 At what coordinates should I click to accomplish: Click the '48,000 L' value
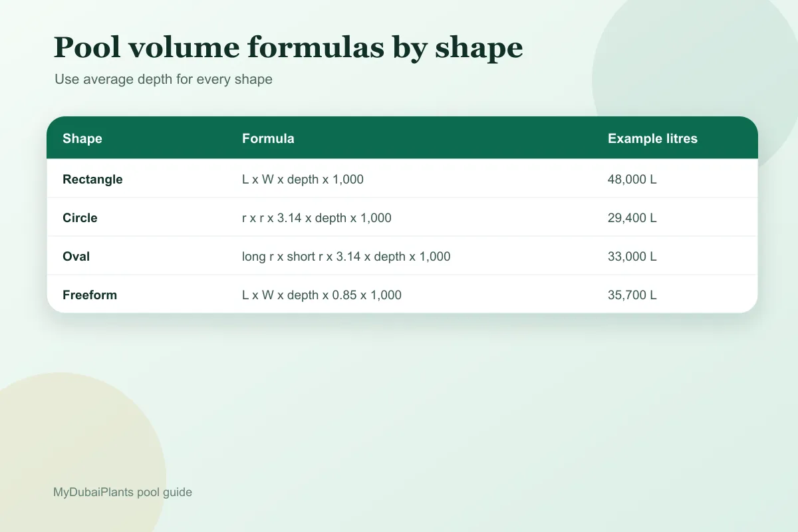632,179
